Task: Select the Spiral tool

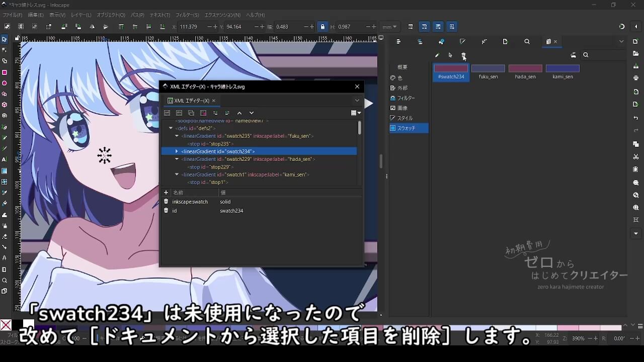Action: click(x=5, y=116)
